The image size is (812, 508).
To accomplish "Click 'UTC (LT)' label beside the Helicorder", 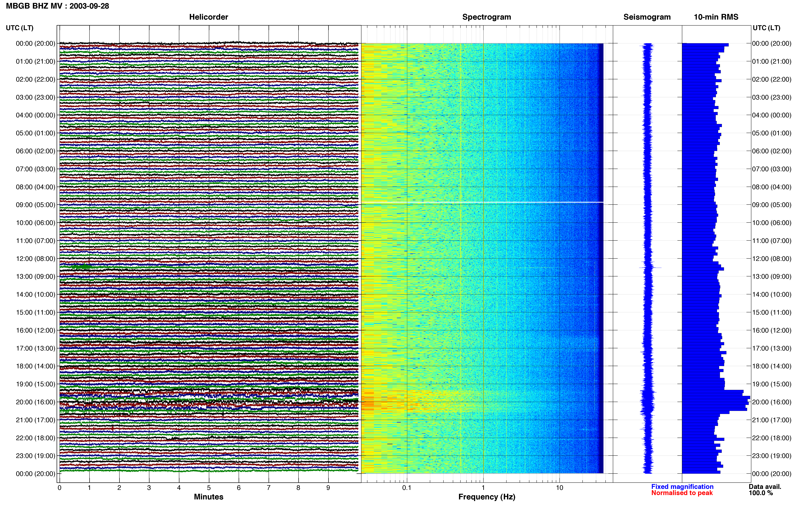I will pyautogui.click(x=20, y=28).
